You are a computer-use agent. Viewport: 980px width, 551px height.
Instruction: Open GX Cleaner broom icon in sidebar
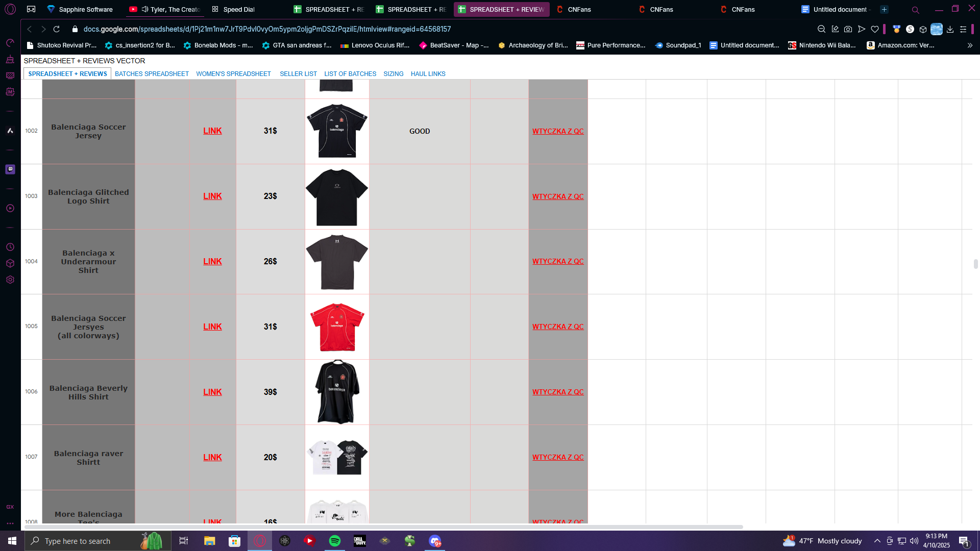(10, 60)
